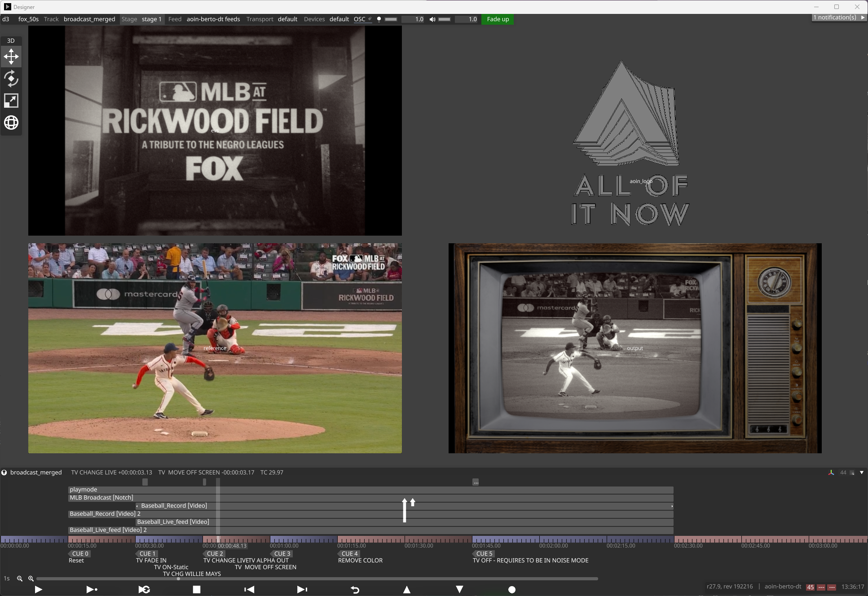Jump to CUE 5 marker

click(x=483, y=554)
